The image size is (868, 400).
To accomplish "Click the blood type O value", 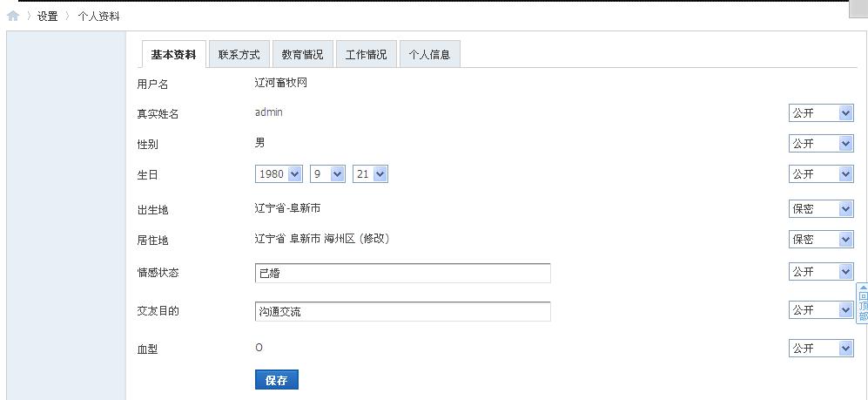I will click(x=259, y=348).
